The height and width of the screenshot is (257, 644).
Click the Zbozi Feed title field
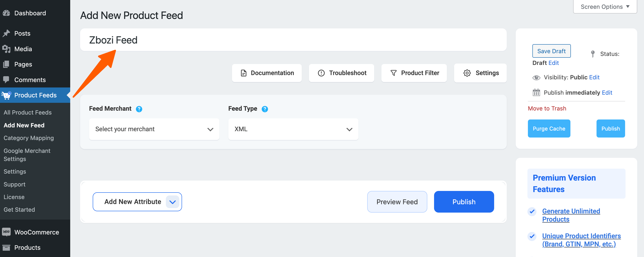click(x=293, y=40)
